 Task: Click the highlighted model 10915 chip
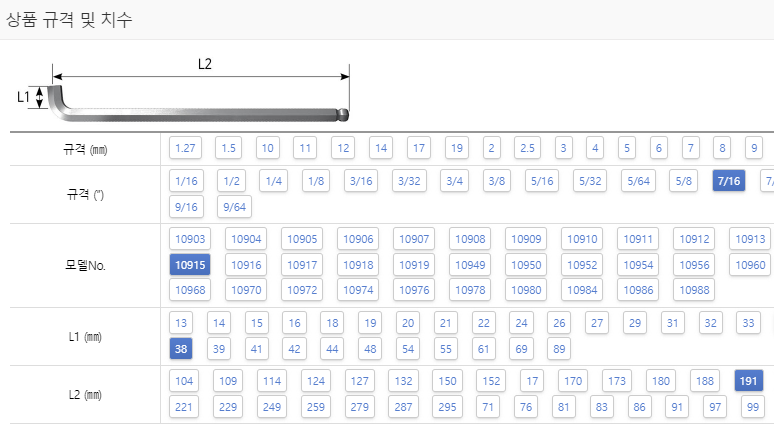pos(190,265)
